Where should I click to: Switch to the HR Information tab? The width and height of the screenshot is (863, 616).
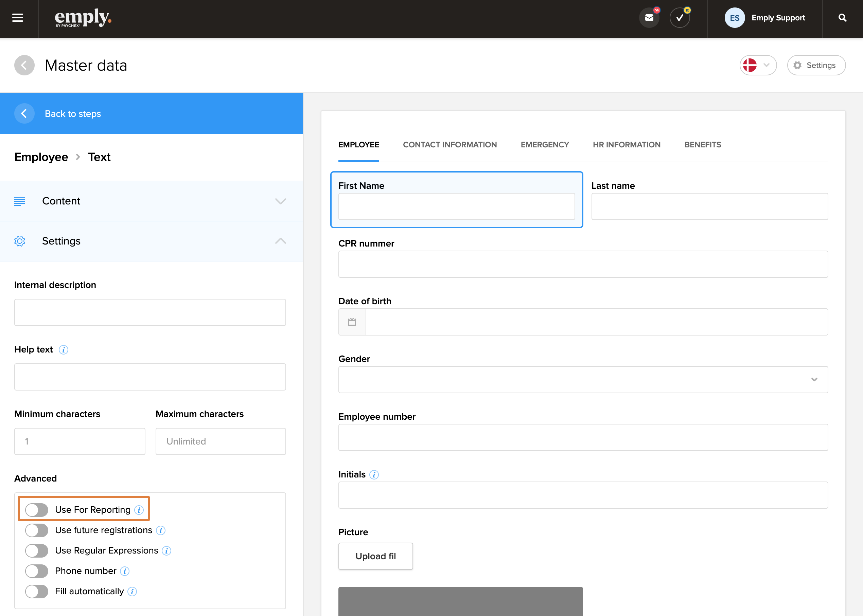tap(626, 145)
